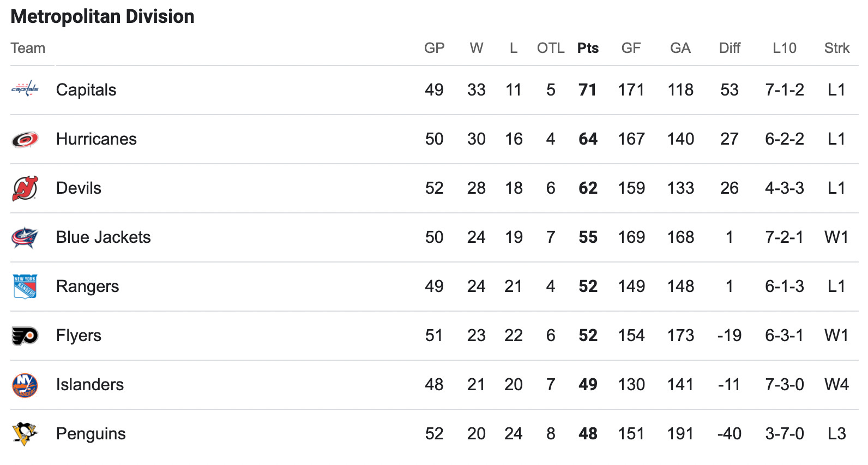The height and width of the screenshot is (465, 868).
Task: Click the OTL column header
Action: point(551,48)
